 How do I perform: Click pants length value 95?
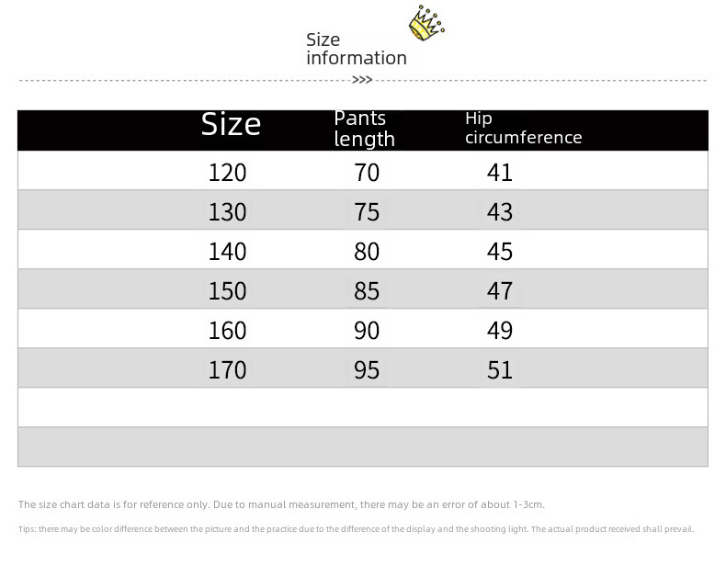367,370
